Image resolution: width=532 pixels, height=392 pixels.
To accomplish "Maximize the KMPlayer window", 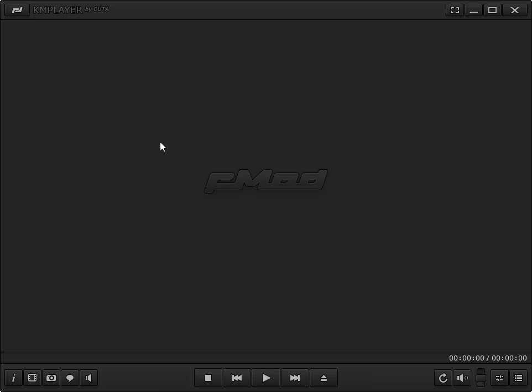I will click(492, 10).
